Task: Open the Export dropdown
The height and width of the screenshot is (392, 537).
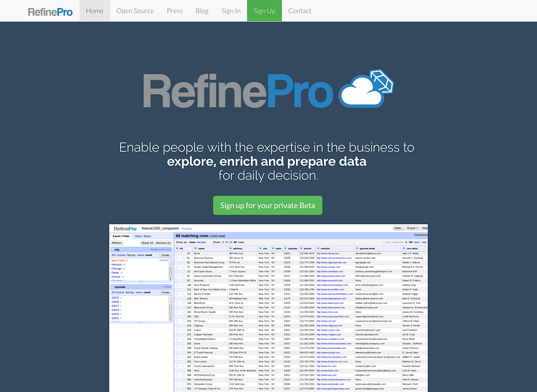Action: [413, 228]
